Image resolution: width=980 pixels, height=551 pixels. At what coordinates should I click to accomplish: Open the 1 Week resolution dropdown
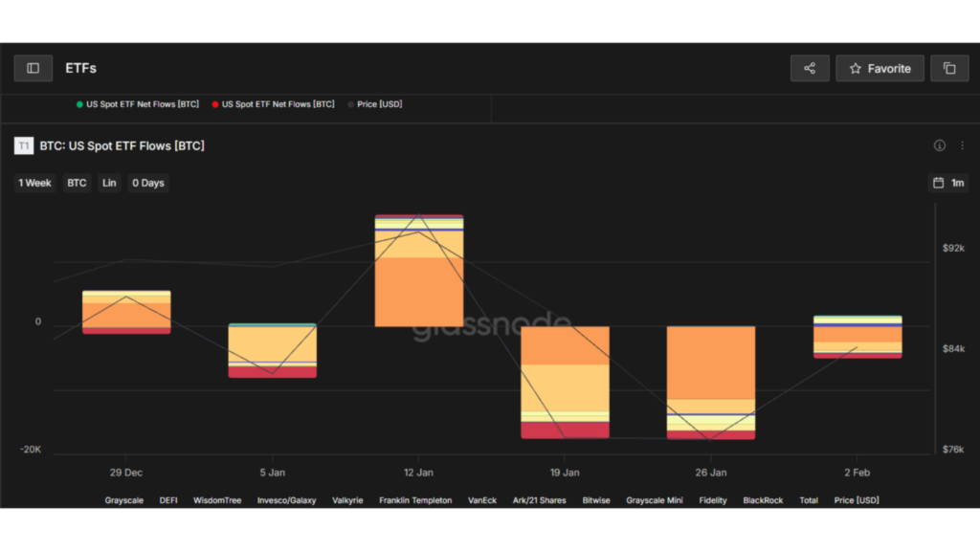click(34, 183)
